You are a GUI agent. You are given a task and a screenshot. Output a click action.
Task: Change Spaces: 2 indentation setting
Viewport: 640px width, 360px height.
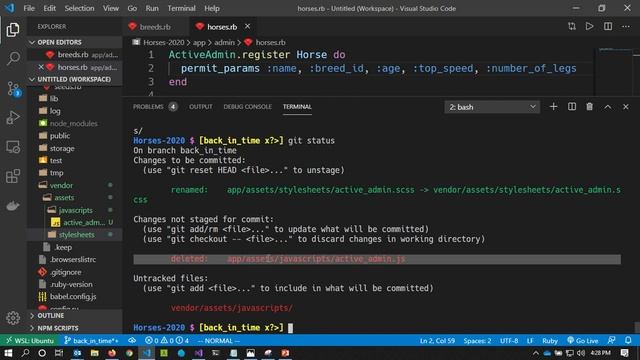click(x=477, y=340)
